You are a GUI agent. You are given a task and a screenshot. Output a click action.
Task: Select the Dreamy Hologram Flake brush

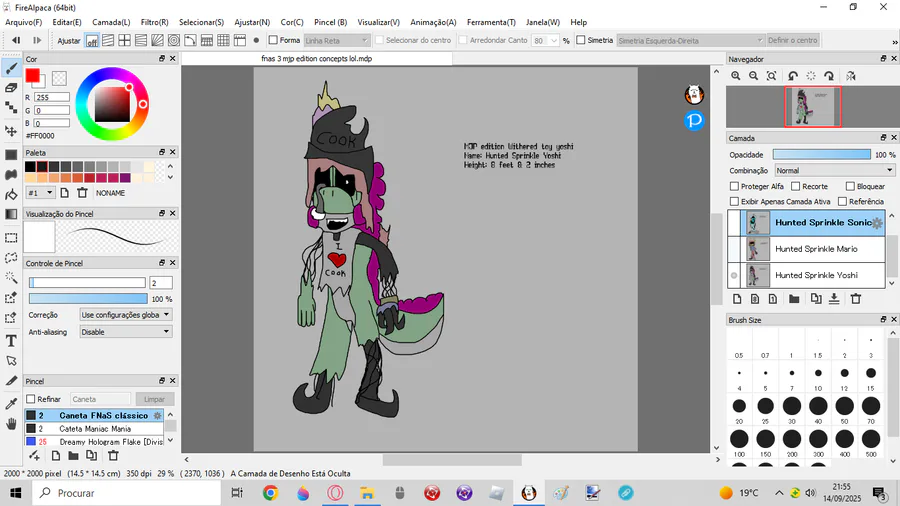(95, 442)
